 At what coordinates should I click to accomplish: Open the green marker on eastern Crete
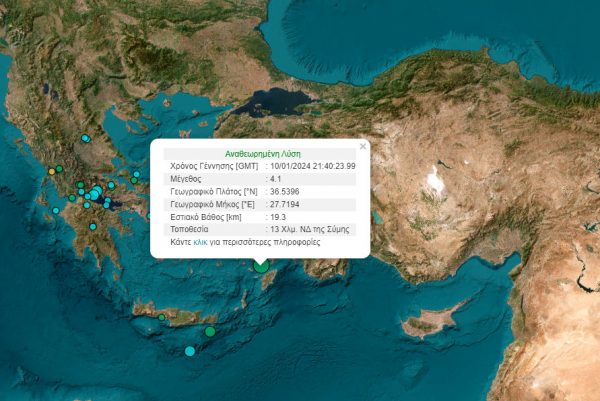210,331
